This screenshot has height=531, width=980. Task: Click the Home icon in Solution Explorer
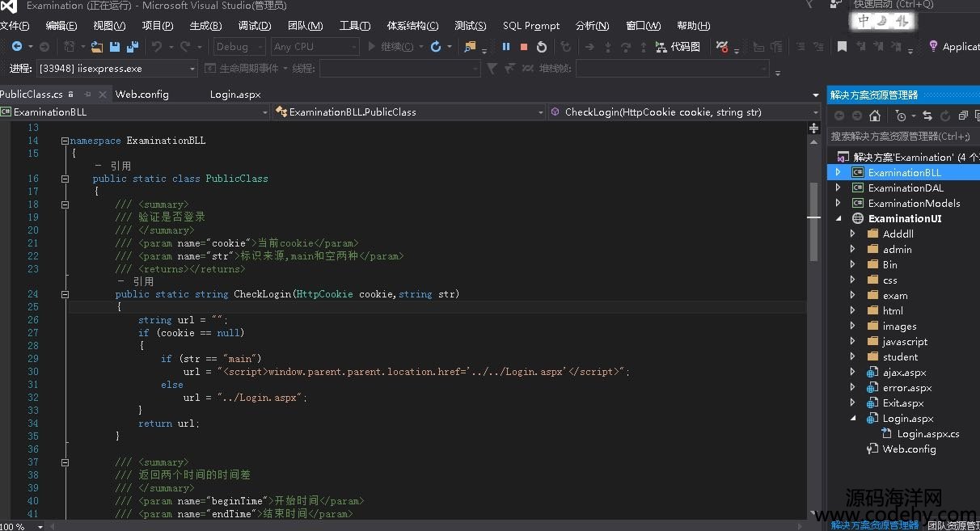[x=875, y=116]
